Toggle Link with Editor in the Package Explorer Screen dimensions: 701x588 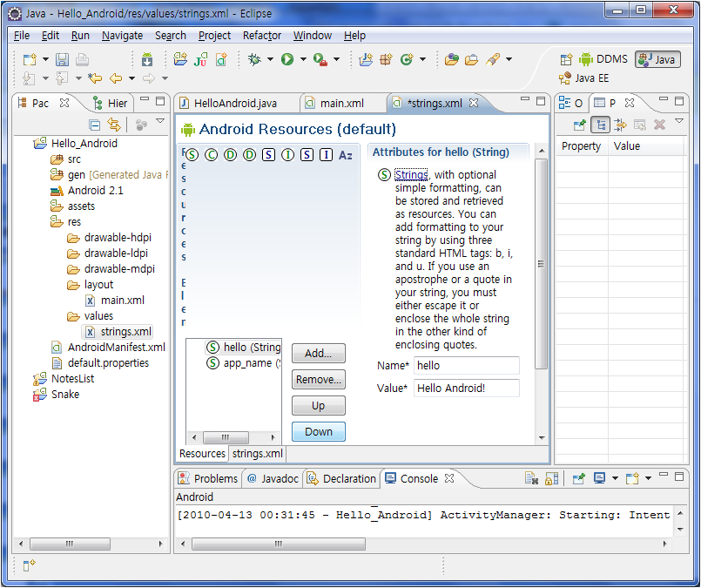114,125
